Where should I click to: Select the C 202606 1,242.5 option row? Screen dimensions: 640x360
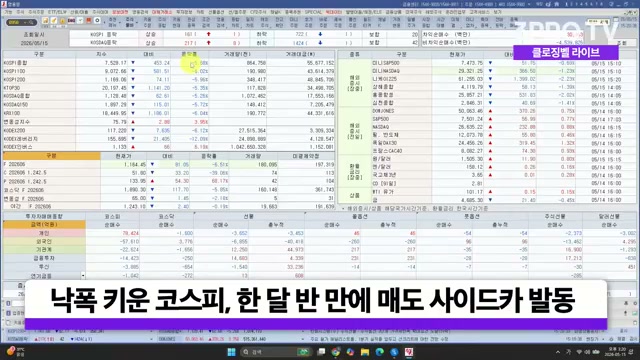169,173
